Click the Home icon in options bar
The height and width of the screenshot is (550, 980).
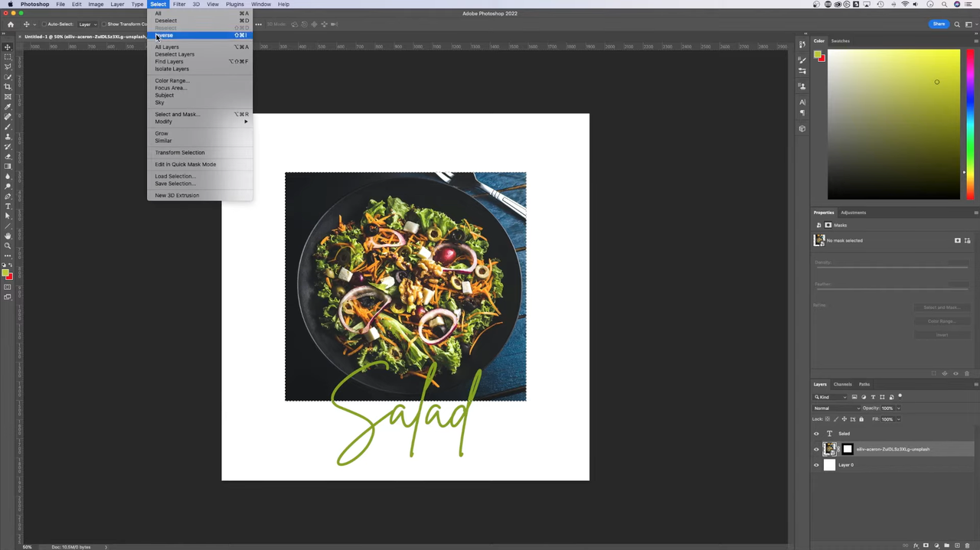click(11, 24)
